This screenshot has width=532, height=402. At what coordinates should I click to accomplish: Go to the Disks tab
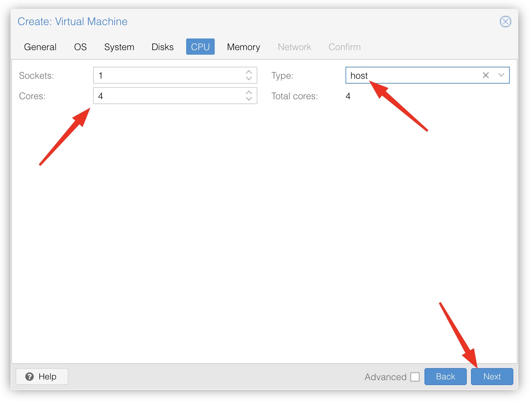click(163, 47)
